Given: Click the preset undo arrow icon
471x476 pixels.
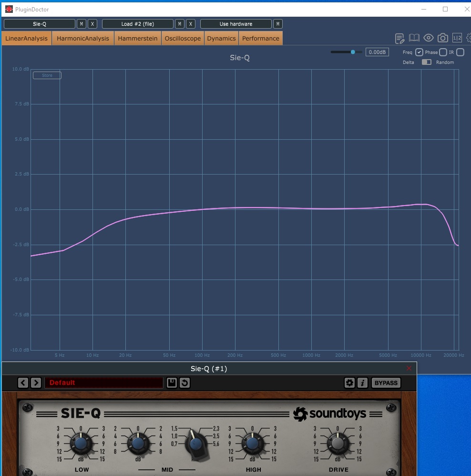Looking at the screenshot, I should pos(184,383).
